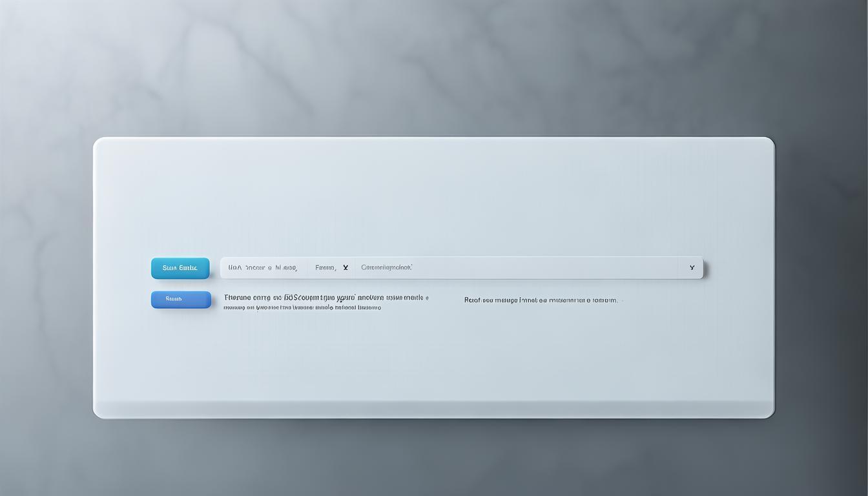Select the first text segment in the search bar
This screenshot has height=496, width=868.
pyautogui.click(x=262, y=267)
